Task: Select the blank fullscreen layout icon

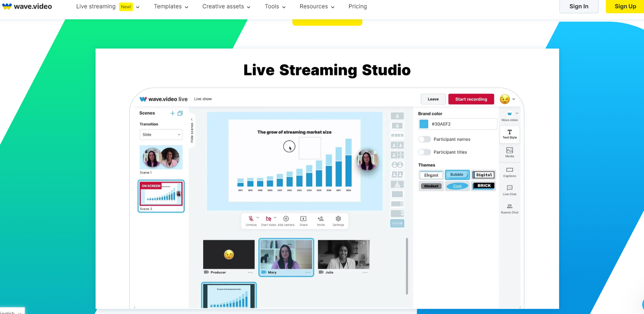Action: pyautogui.click(x=397, y=194)
